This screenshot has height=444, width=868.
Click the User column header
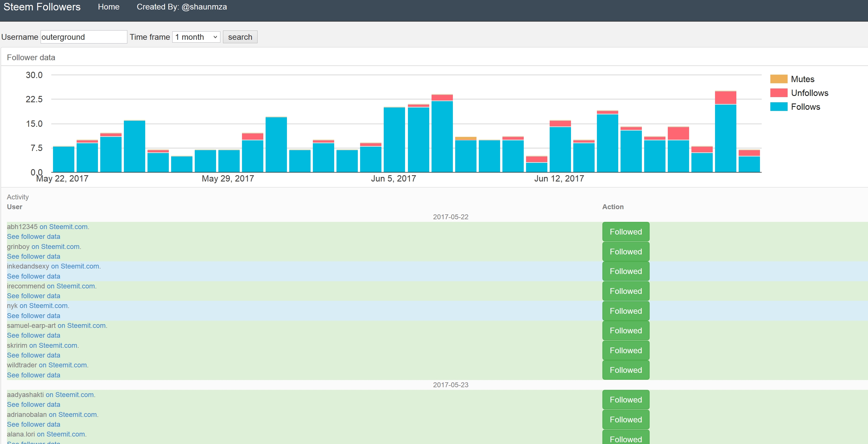click(14, 207)
